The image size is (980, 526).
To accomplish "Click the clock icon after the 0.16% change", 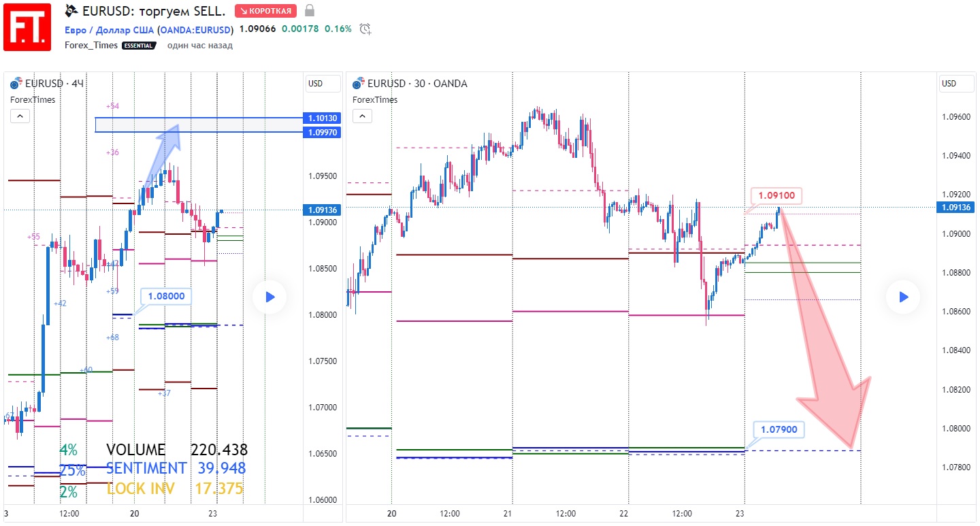I will click(365, 29).
